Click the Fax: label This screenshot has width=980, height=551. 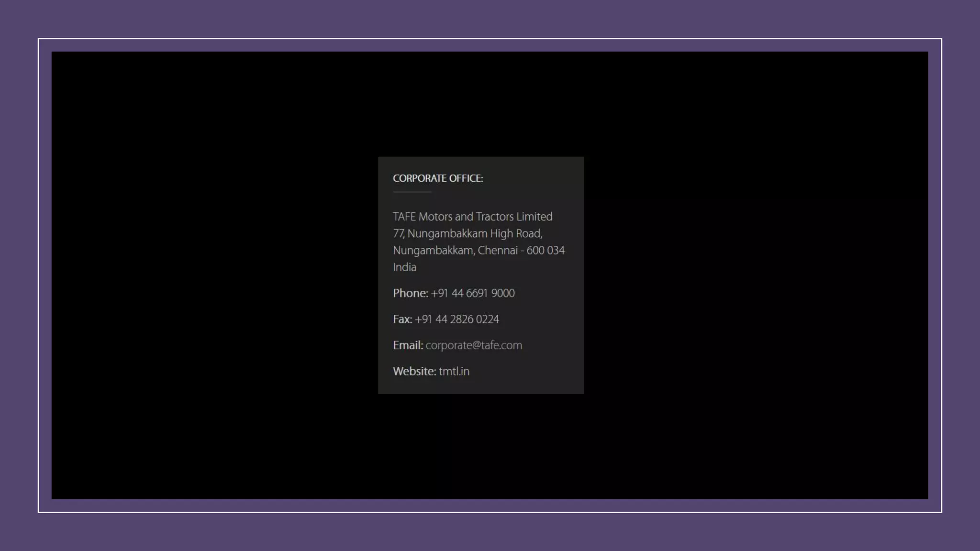402,320
